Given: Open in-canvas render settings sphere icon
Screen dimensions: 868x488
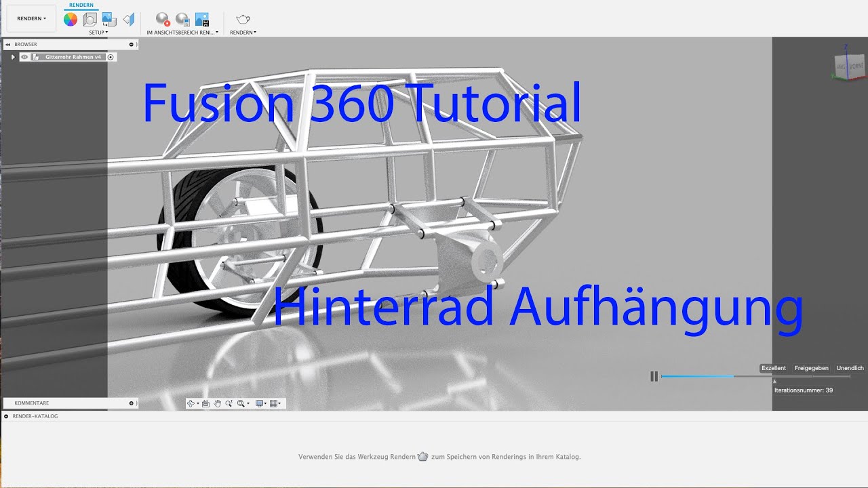Looking at the screenshot, I should [182, 20].
